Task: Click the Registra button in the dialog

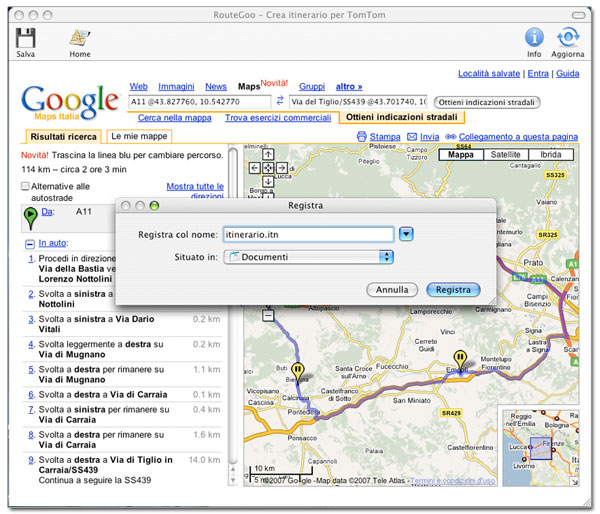Action: point(453,290)
